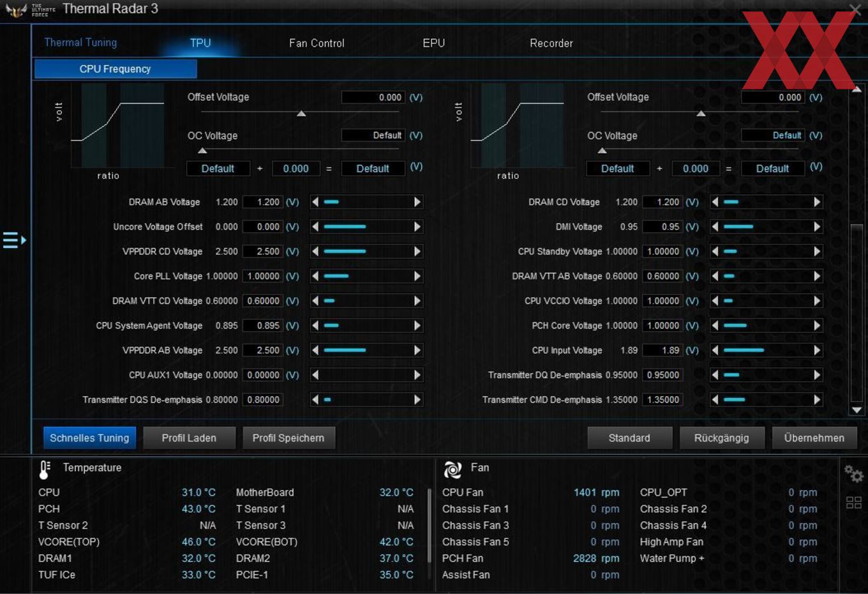Click Profil Laden button
Screen dimensions: 868x594
click(189, 438)
